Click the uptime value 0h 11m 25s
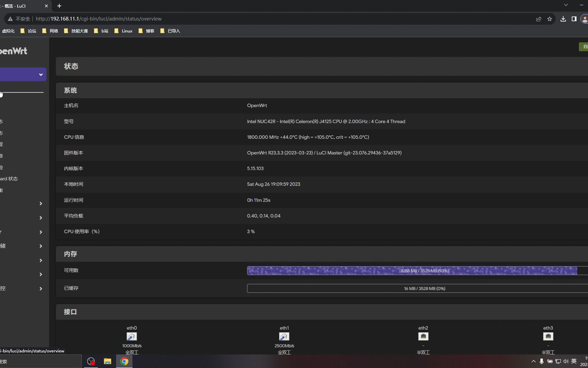 [x=259, y=200]
